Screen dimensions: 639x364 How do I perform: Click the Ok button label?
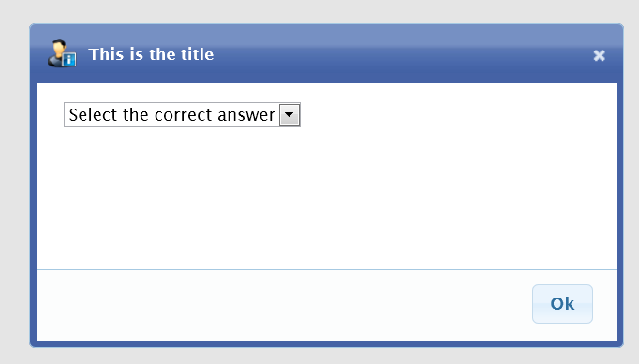coord(562,304)
